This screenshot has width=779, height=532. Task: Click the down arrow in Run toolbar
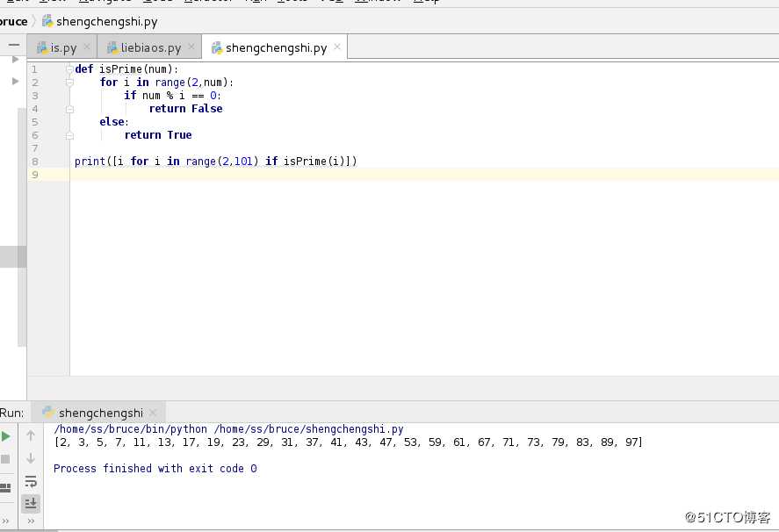pos(31,458)
